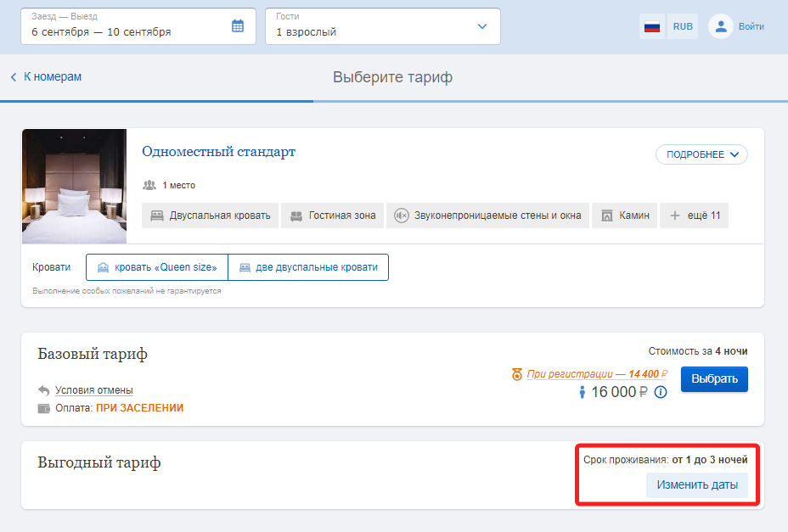
Task: Expand room details with ПОДРОБНЕЕ
Action: click(x=701, y=154)
